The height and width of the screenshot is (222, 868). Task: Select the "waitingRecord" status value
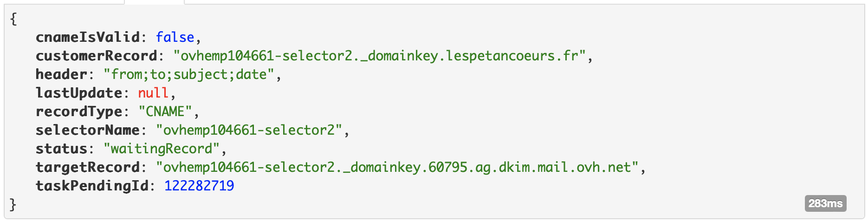(162, 149)
